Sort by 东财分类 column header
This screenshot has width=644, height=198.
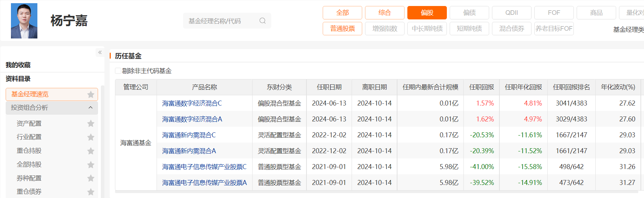point(279,87)
